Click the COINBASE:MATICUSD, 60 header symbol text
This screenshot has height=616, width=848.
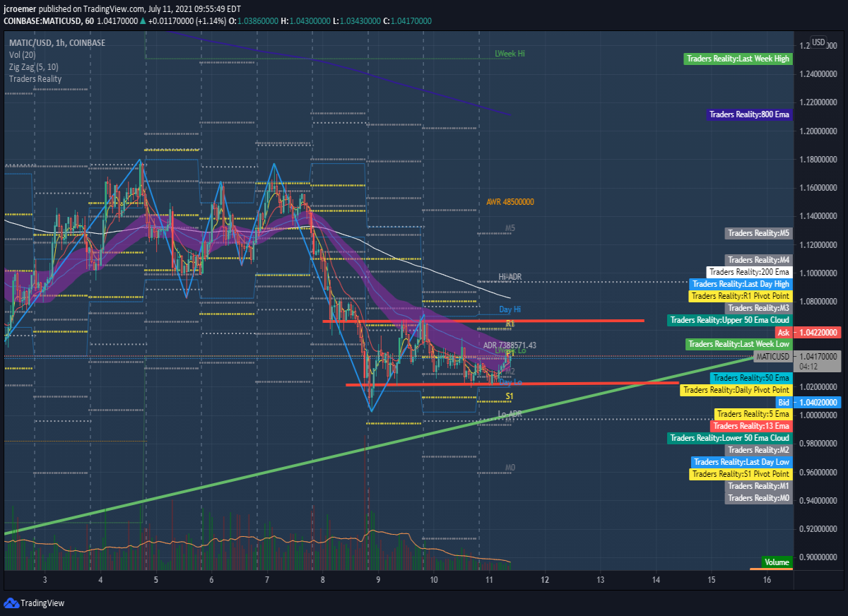[48, 21]
